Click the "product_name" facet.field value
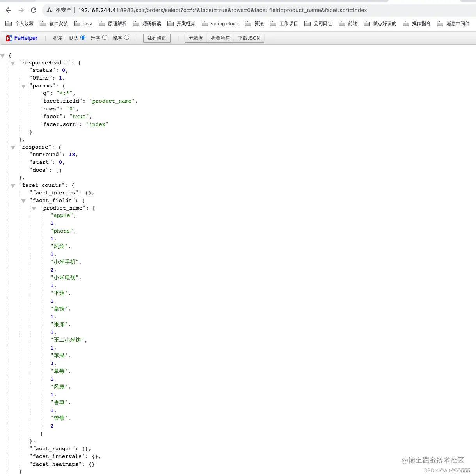The width and height of the screenshot is (476, 476). click(x=112, y=101)
